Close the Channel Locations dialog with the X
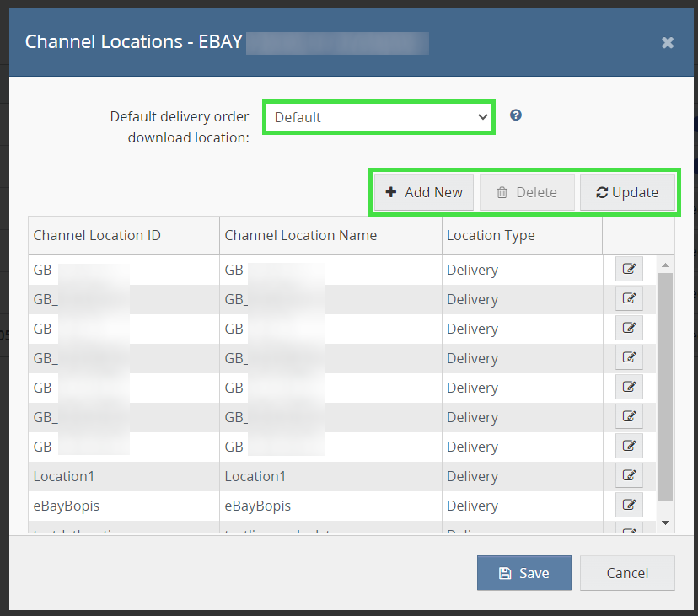698x616 pixels. [x=668, y=42]
